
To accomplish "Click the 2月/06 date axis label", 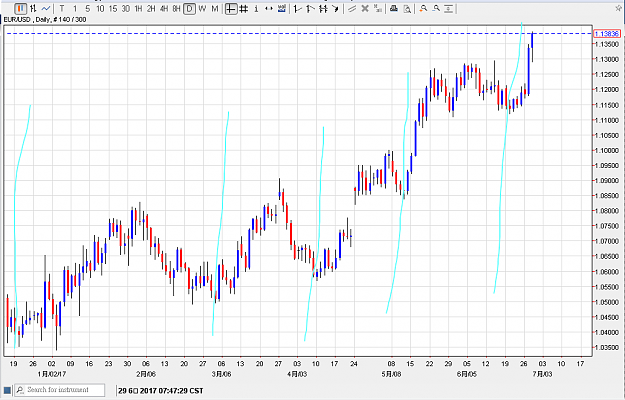I will (x=146, y=374).
